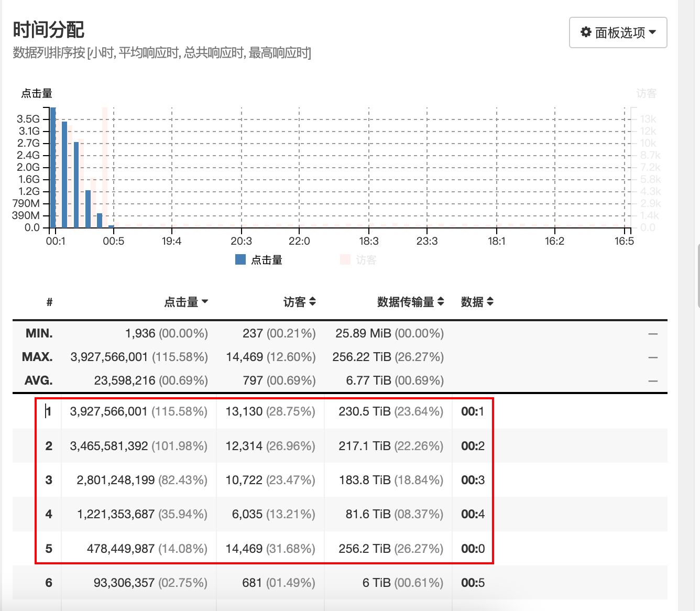The image size is (700, 611).
Task: Click the tallest blue bar at 00:1
Action: tap(53, 168)
